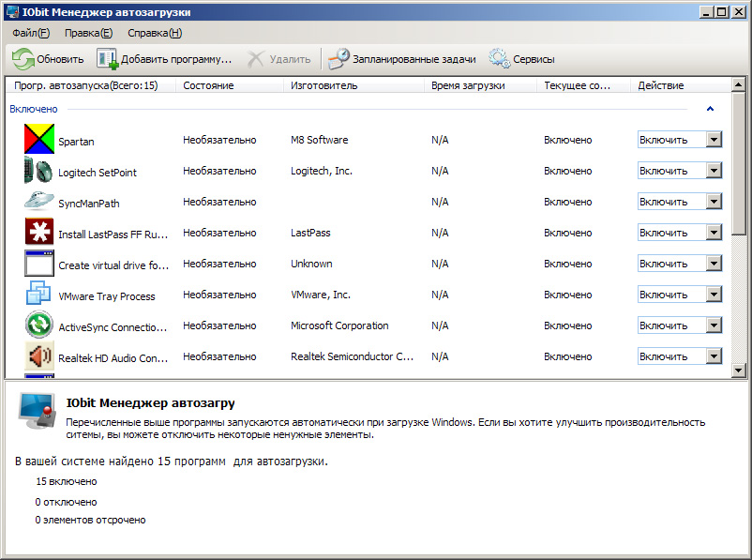Click the Logitech, Inc. manufacturer cell
The width and height of the screenshot is (752, 560).
(322, 171)
